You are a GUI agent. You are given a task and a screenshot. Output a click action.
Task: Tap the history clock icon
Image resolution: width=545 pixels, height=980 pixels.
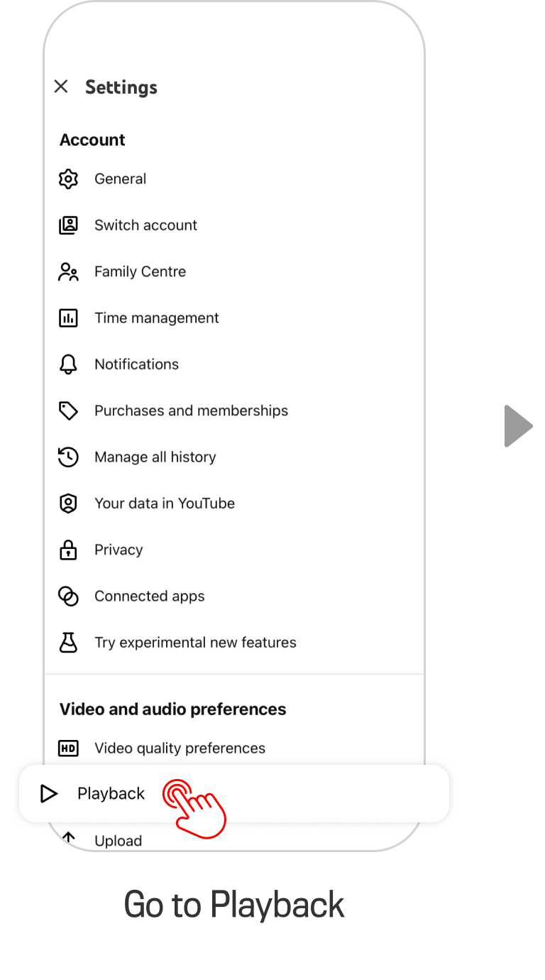(68, 457)
